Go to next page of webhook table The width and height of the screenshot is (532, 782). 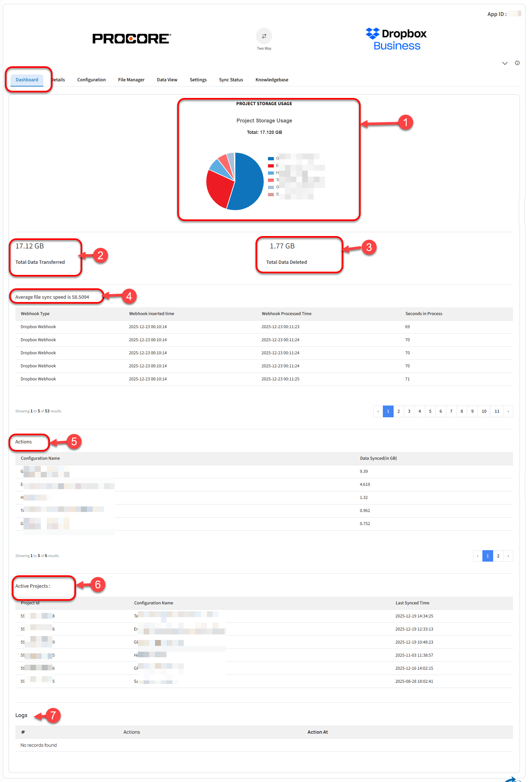click(508, 411)
